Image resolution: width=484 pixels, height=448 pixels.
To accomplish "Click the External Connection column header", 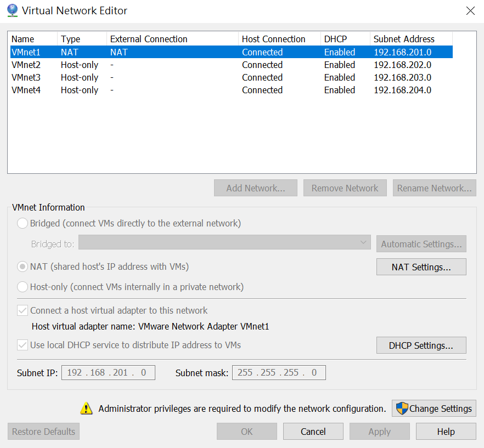I will pos(172,39).
